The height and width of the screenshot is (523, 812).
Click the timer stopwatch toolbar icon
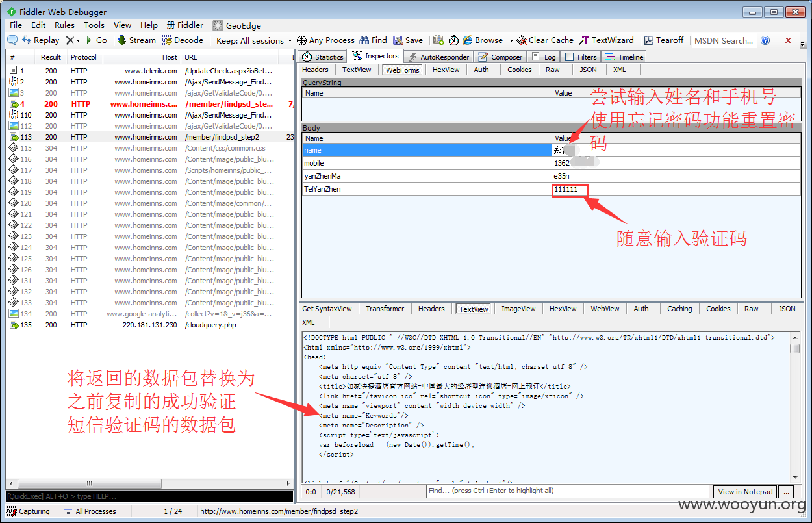point(453,40)
